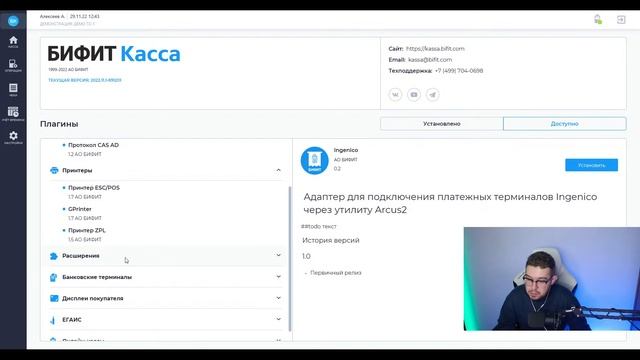Image resolution: width=640 pixels, height=360 pixels.
Task: Click the Банковские терминалы icon
Action: pyautogui.click(x=53, y=277)
